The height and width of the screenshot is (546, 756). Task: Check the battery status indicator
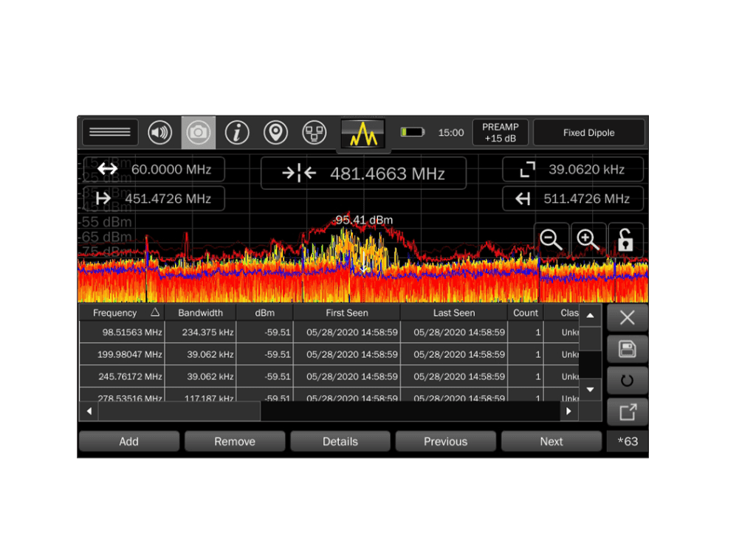[413, 132]
